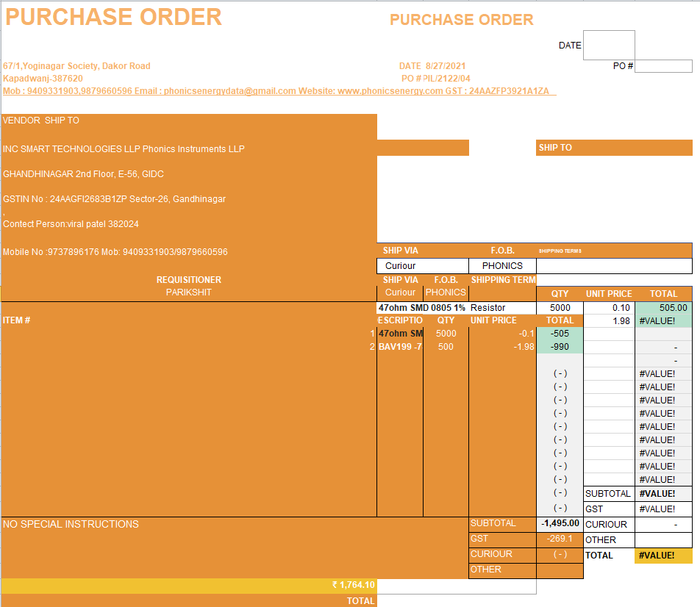The width and height of the screenshot is (700, 607).
Task: Select the ₹ 1,764.10 yellow total cell
Action: point(189,586)
